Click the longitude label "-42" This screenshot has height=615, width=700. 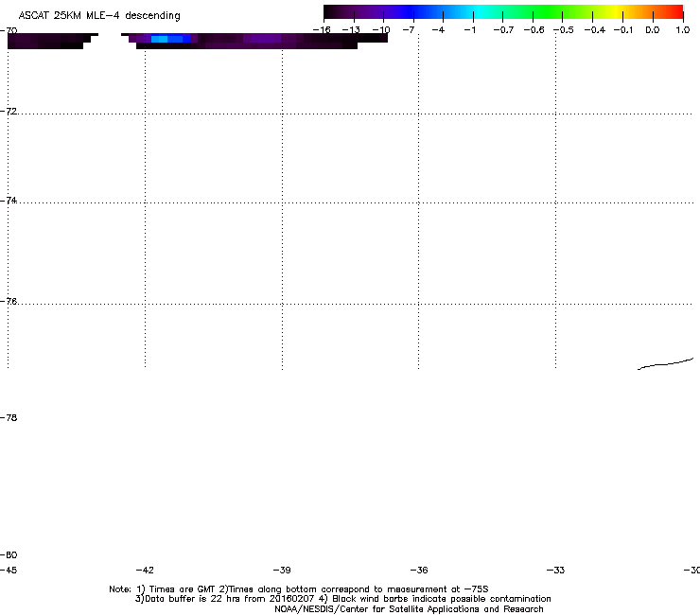pyautogui.click(x=145, y=570)
